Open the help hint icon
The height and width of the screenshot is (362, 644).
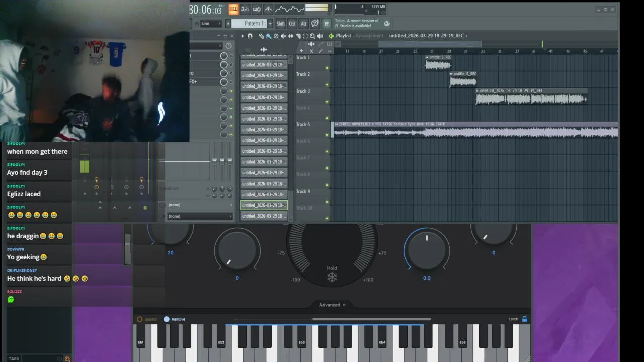315,23
